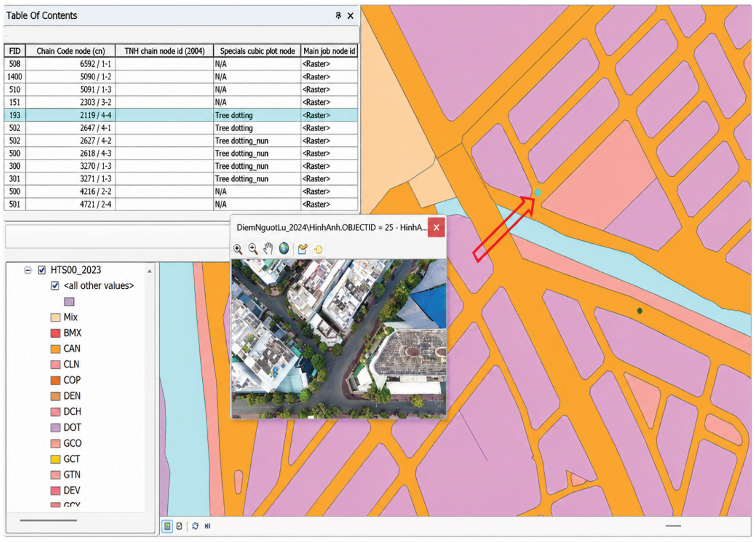Switch to Data View icon at map bottom

pos(167,526)
